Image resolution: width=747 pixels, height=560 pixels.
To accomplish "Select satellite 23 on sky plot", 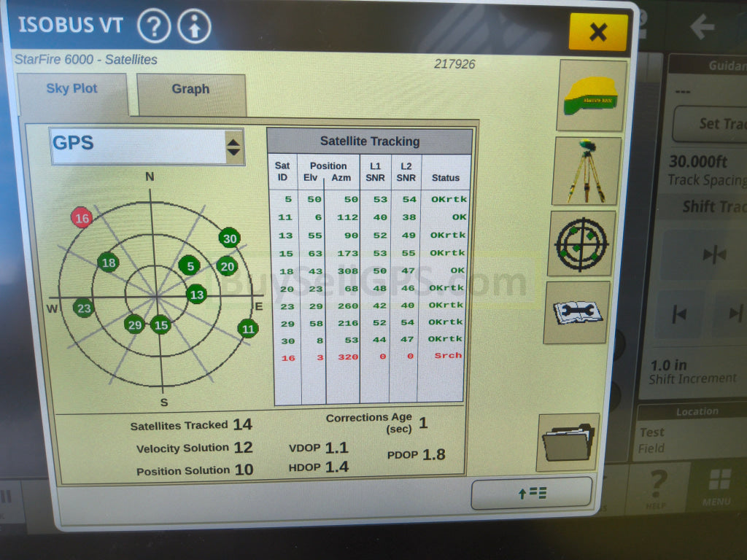I will (84, 308).
